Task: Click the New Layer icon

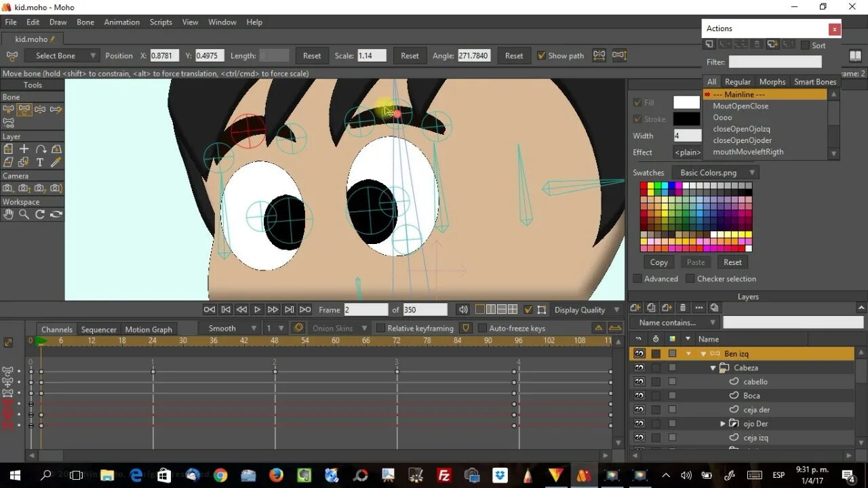Action: point(635,308)
